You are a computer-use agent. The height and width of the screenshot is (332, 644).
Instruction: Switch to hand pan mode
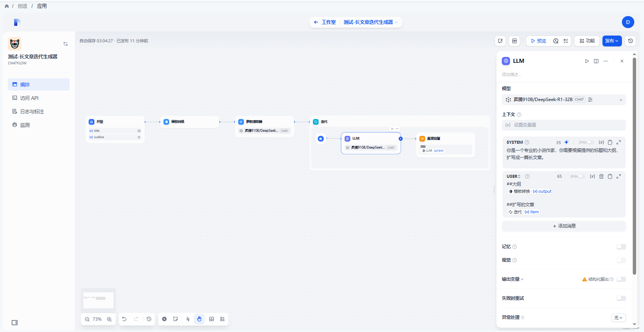tap(199, 319)
